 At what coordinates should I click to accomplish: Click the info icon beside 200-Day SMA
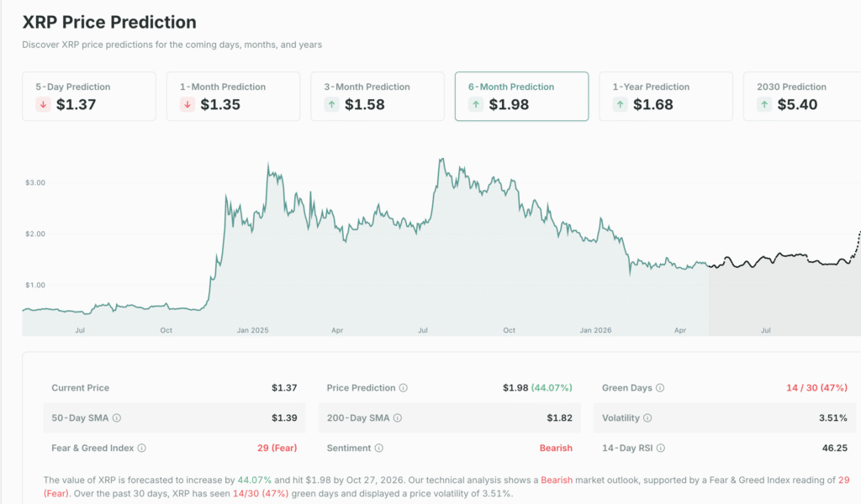pyautogui.click(x=398, y=418)
